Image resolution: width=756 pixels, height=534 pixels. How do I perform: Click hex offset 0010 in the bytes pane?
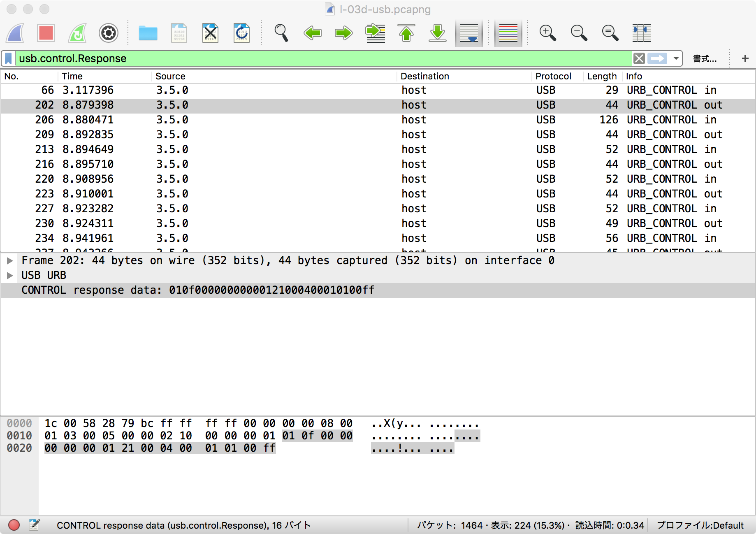(19, 436)
